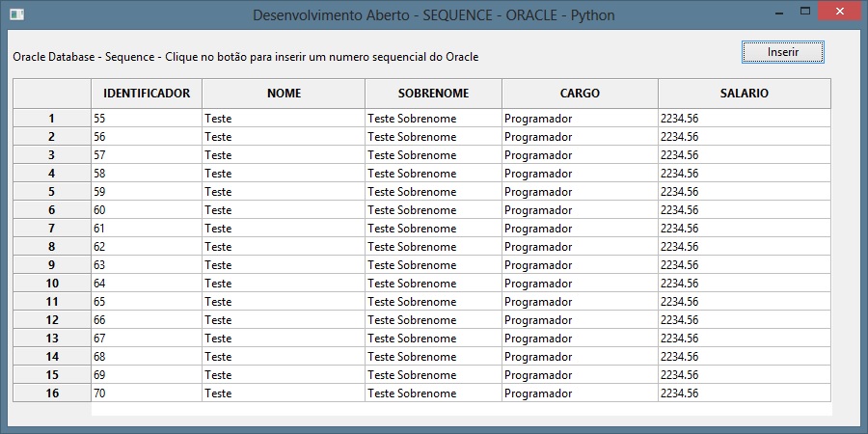Click the NOME column header

tap(284, 94)
